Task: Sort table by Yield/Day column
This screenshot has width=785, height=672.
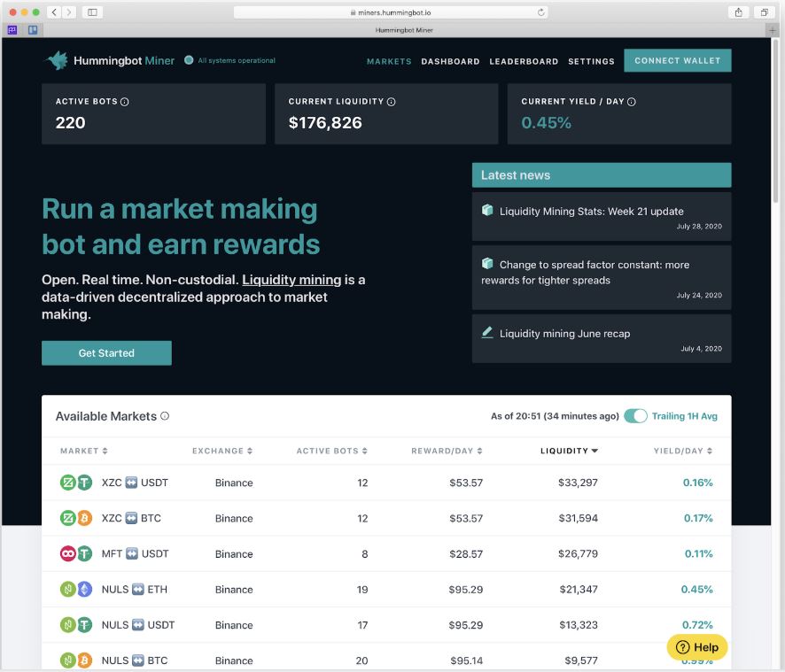Action: 682,452
